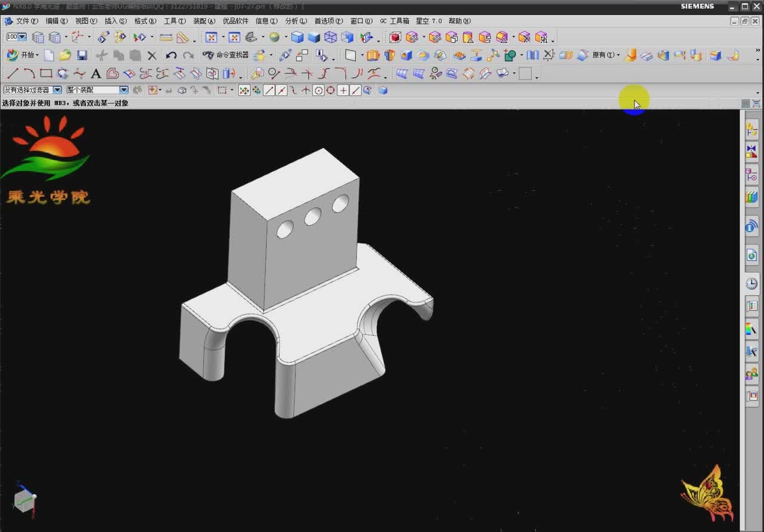Click the Save floppy disk icon
764x532 pixels.
pyautogui.click(x=82, y=55)
